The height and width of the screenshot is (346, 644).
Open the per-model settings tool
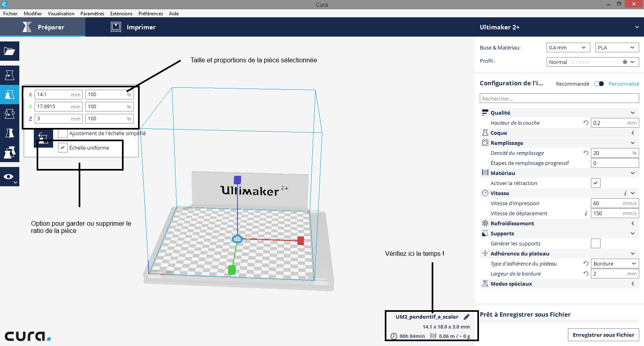point(10,152)
